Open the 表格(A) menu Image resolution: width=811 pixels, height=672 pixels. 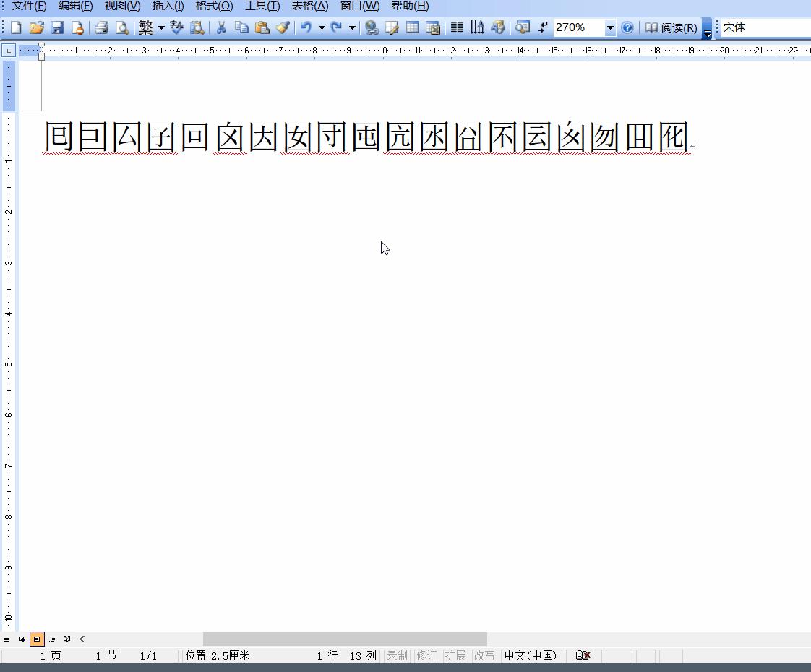[310, 7]
